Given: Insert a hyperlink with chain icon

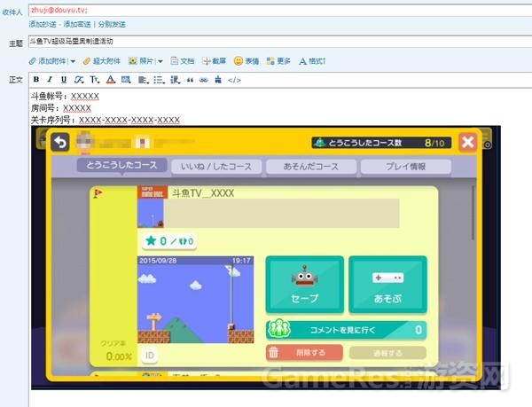Looking at the screenshot, I should [204, 80].
